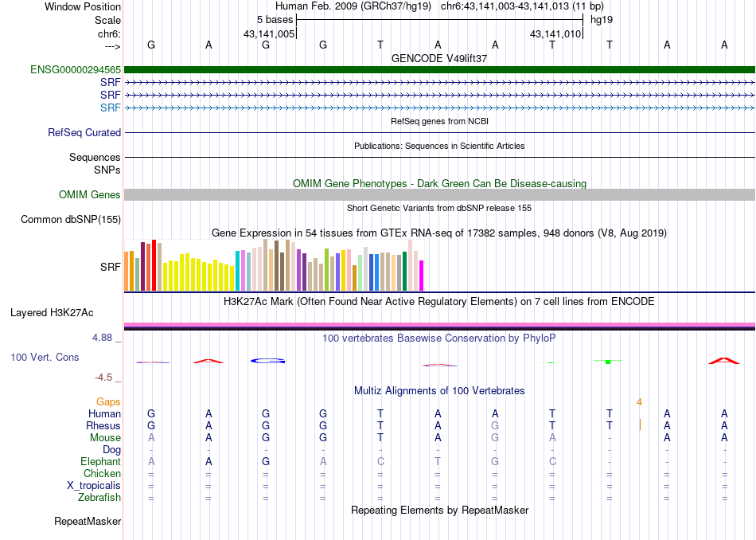Image resolution: width=756 pixels, height=540 pixels.
Task: Click the 4.88 PhyloP upper scale value
Action: pos(102,338)
